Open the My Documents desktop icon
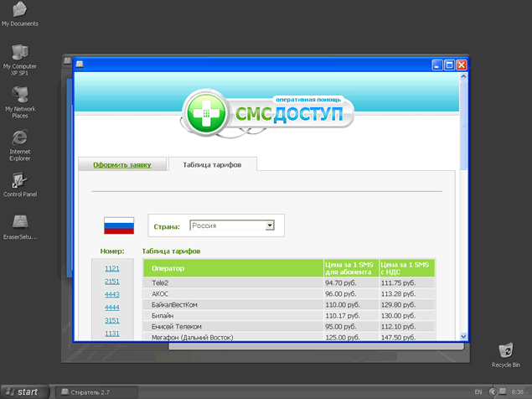 19,11
